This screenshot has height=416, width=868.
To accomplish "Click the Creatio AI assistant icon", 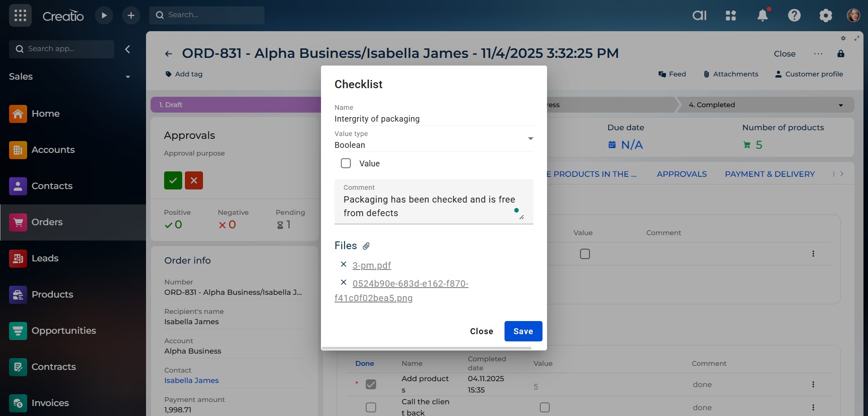I will [x=699, y=15].
